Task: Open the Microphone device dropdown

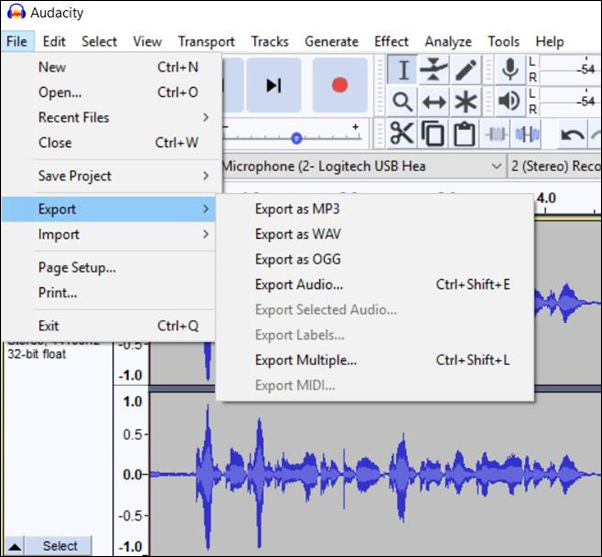Action: tap(363, 166)
